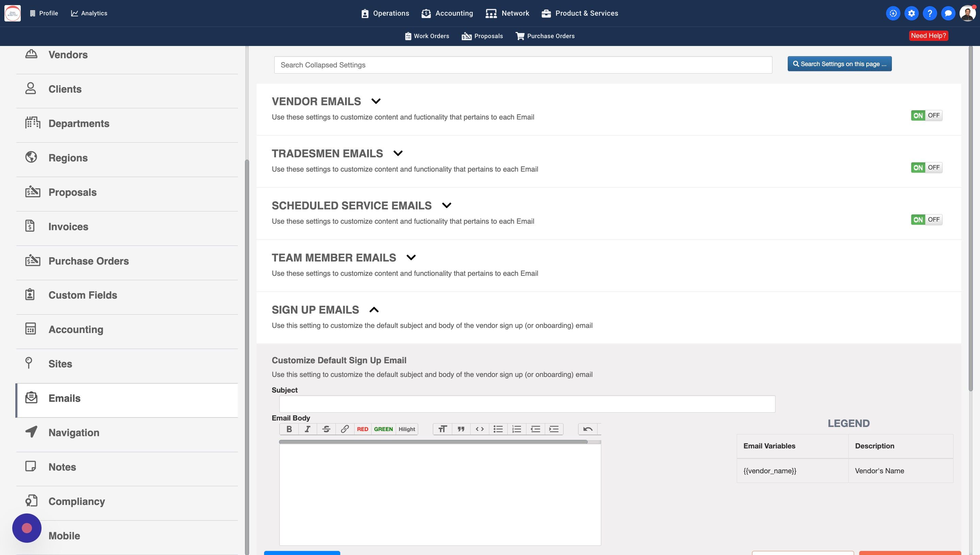Insert a bulleted list in email body
Screen dimensions: 980x555
(498, 429)
